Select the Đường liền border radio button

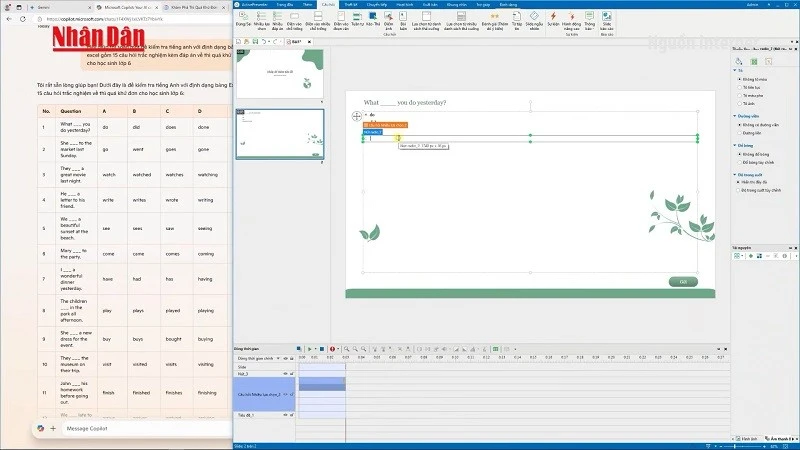click(x=739, y=131)
